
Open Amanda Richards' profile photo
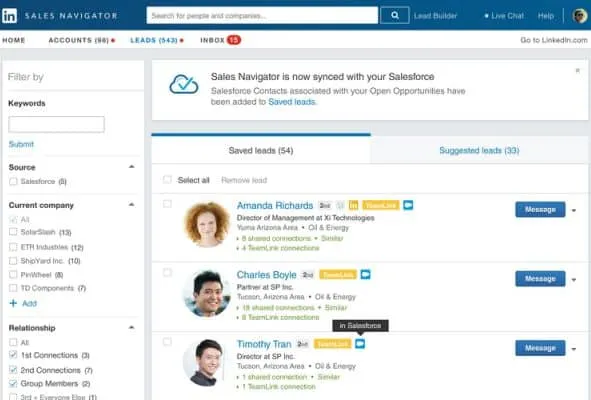pos(207,224)
